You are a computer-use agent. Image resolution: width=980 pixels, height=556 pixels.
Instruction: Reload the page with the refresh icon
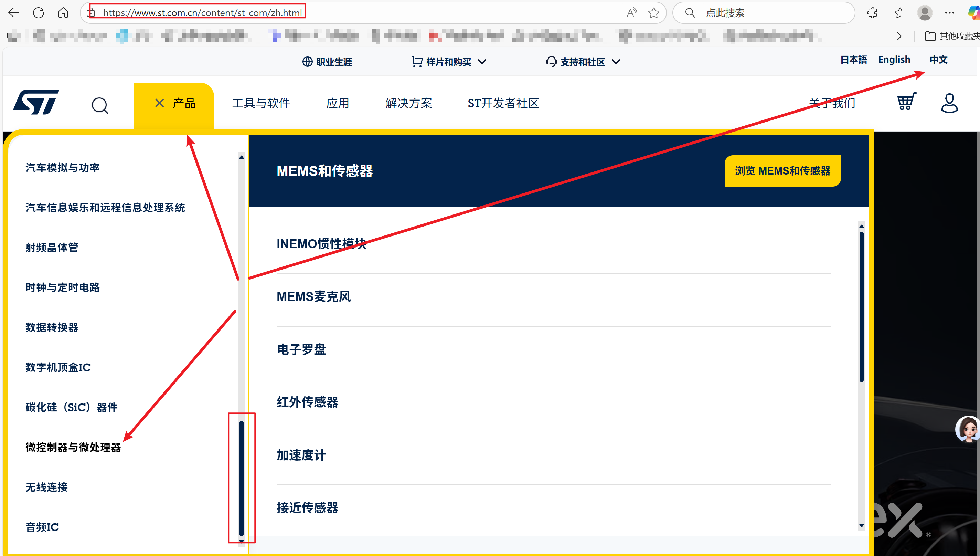tap(39, 13)
